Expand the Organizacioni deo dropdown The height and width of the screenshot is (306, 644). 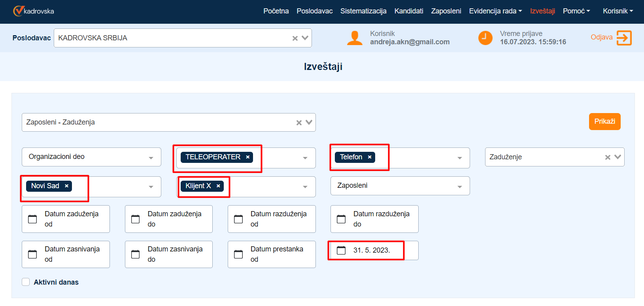pos(151,157)
